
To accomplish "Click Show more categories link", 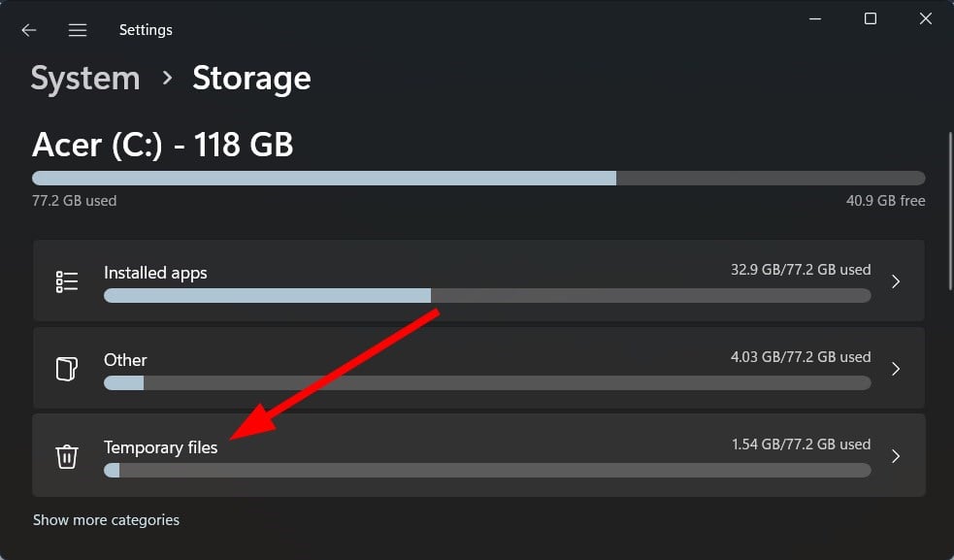I will (106, 520).
